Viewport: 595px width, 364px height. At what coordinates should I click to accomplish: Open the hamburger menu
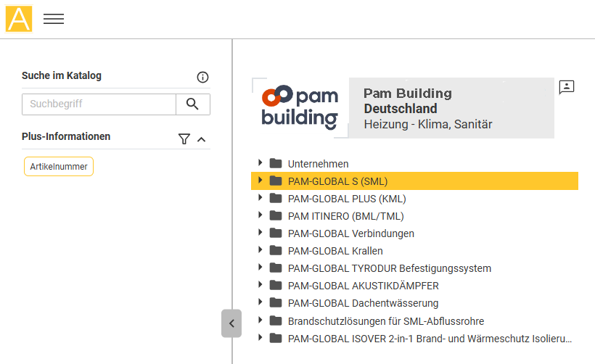(54, 19)
